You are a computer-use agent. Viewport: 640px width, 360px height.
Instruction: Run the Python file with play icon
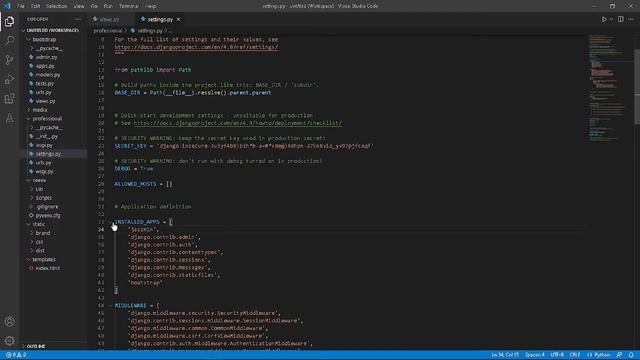click(604, 19)
